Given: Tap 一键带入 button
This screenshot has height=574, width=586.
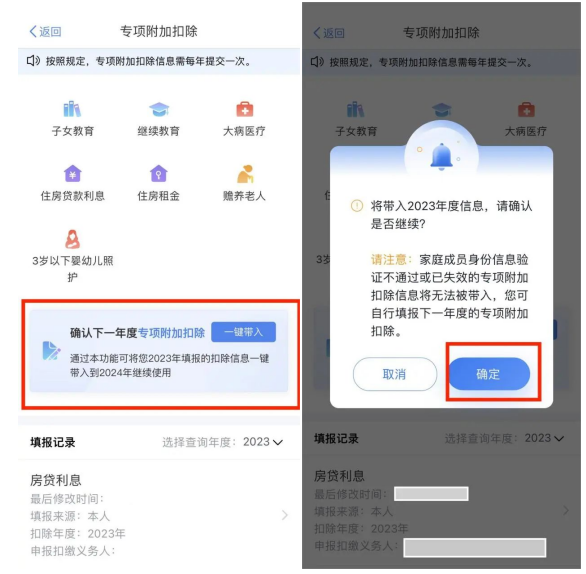Looking at the screenshot, I should click(244, 332).
